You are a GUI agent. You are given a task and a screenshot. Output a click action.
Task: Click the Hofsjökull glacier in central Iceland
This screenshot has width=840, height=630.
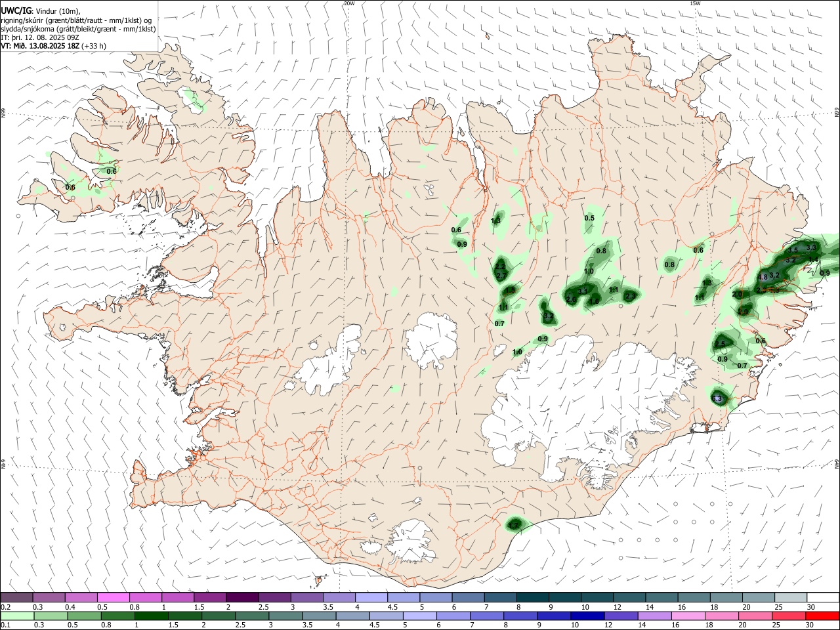[x=431, y=340]
